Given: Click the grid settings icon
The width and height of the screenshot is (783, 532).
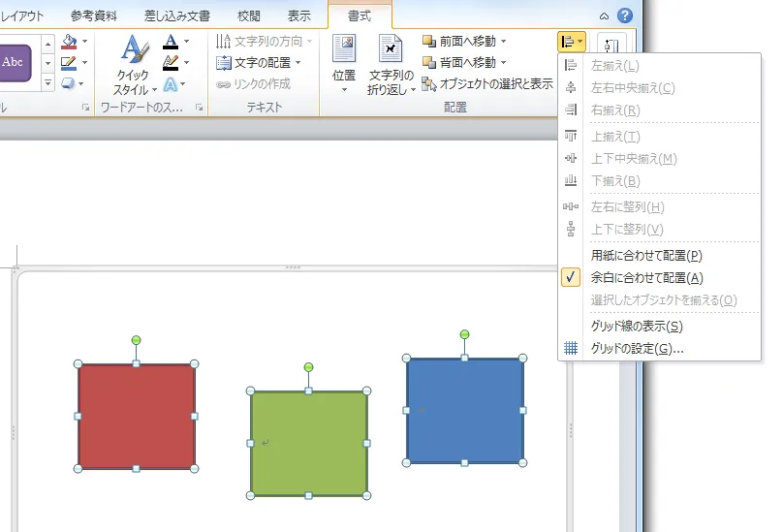Looking at the screenshot, I should [x=571, y=348].
